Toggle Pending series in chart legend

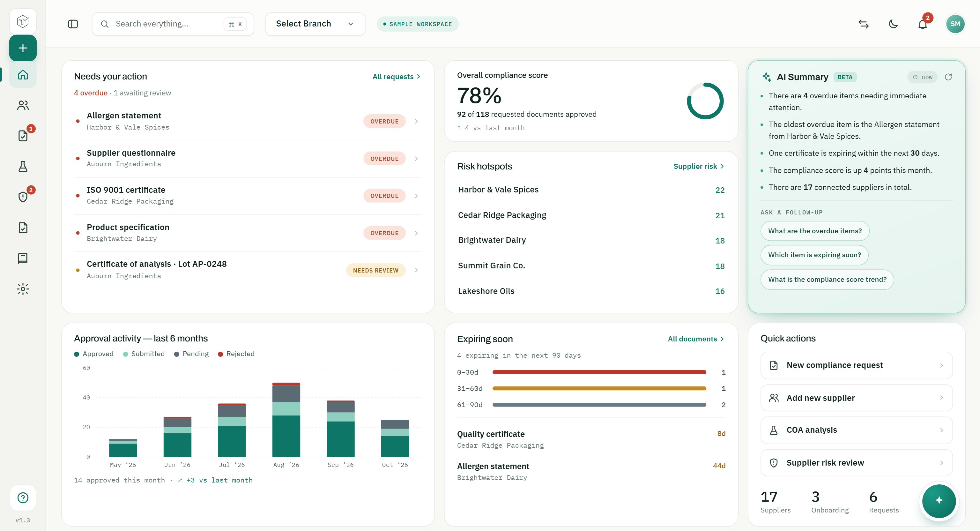[x=191, y=354]
